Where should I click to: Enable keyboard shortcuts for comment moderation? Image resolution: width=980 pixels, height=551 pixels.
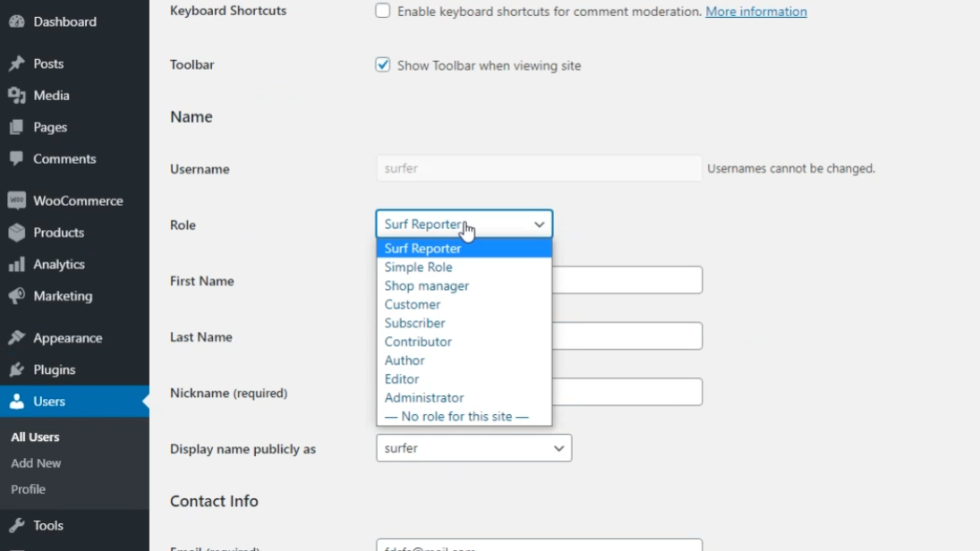[x=383, y=11]
